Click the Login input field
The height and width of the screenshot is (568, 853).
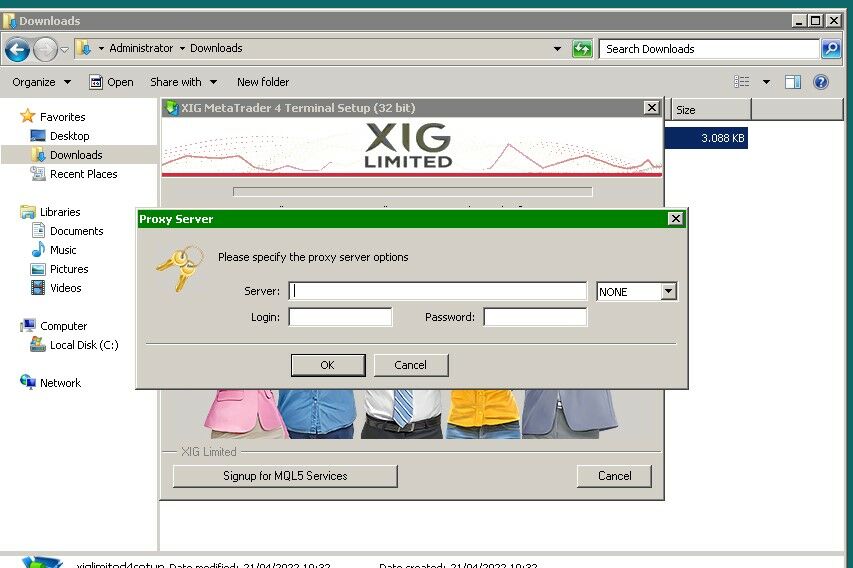click(x=340, y=317)
